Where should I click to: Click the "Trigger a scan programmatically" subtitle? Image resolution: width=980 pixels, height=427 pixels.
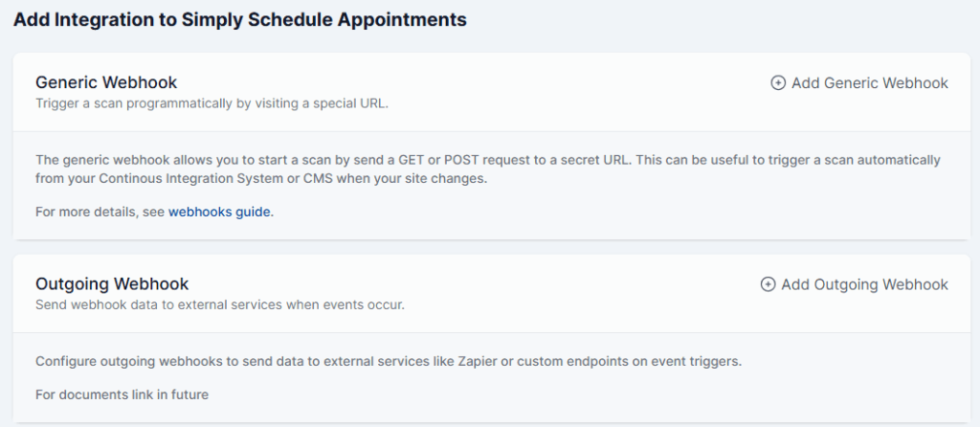click(144, 102)
